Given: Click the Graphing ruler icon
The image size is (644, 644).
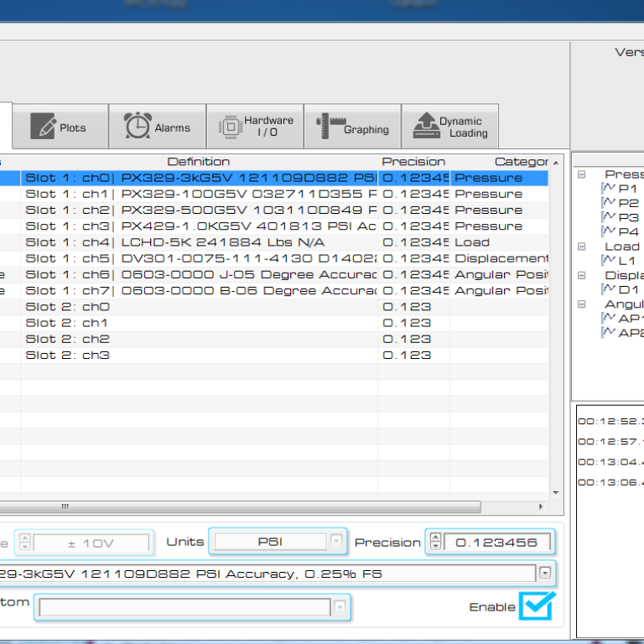Looking at the screenshot, I should [x=331, y=126].
